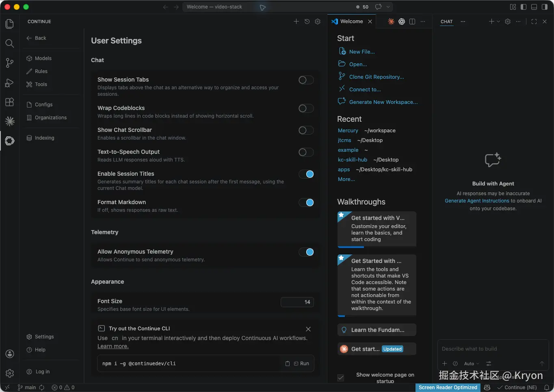This screenshot has height=392, width=554.
Task: Open the Indexing section in the Continue sidebar
Action: point(44,138)
